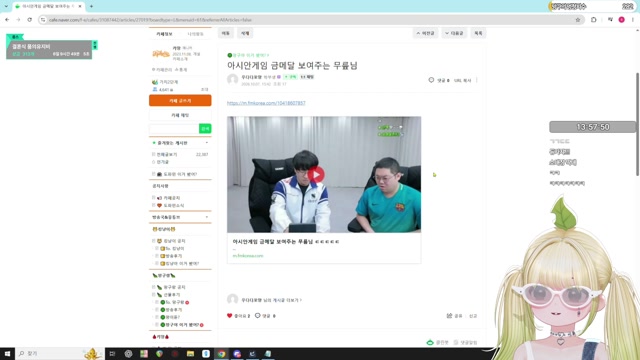
Task: Open the Windows Start button
Action: click(7, 353)
